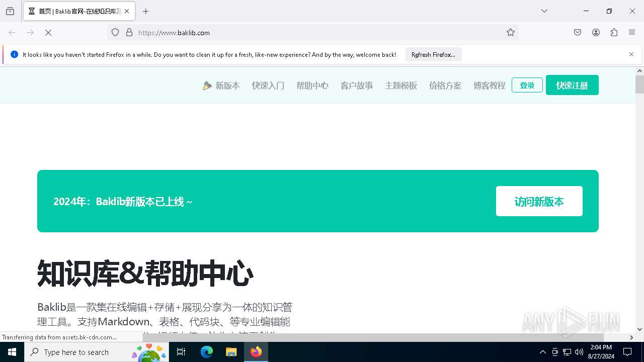The image size is (644, 362).
Task: Click 知识库&帮助中心 heading text
Action: (145, 274)
